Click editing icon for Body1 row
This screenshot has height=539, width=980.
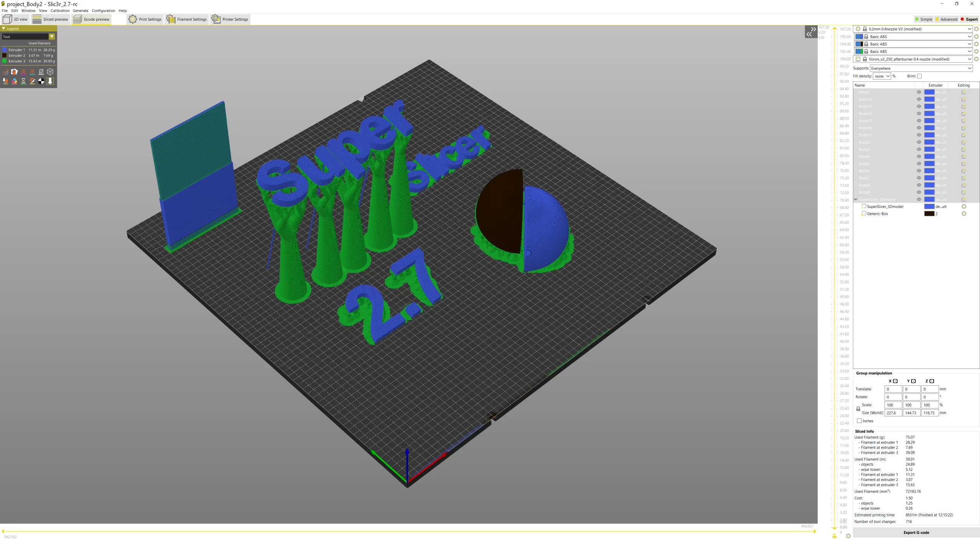pyautogui.click(x=964, y=92)
